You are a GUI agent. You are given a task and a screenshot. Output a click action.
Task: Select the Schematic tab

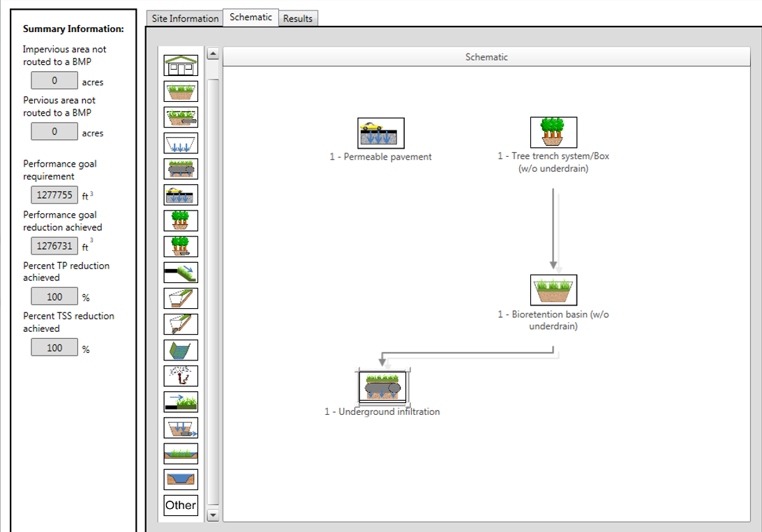click(x=251, y=17)
